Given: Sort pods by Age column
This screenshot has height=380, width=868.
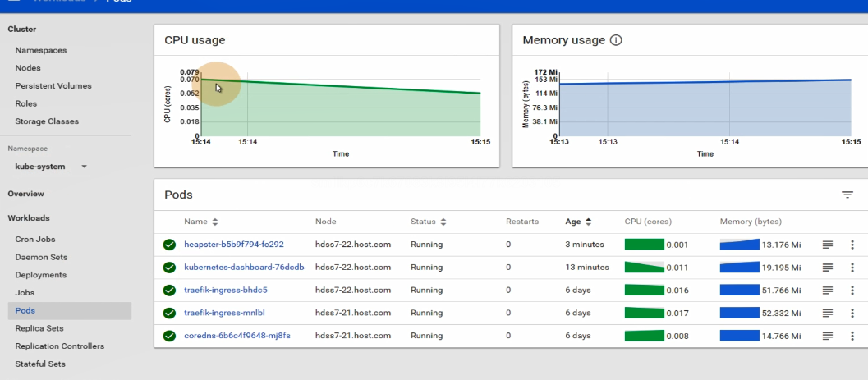Looking at the screenshot, I should 576,222.
